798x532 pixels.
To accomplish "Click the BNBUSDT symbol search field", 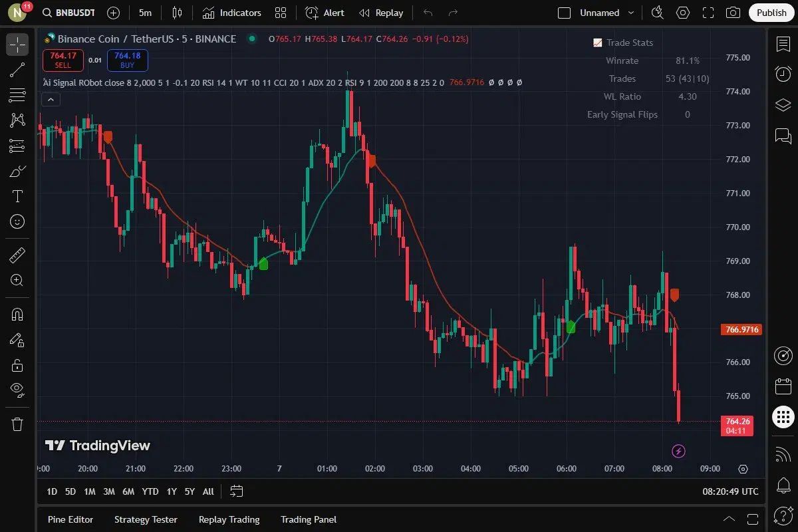I will point(69,13).
